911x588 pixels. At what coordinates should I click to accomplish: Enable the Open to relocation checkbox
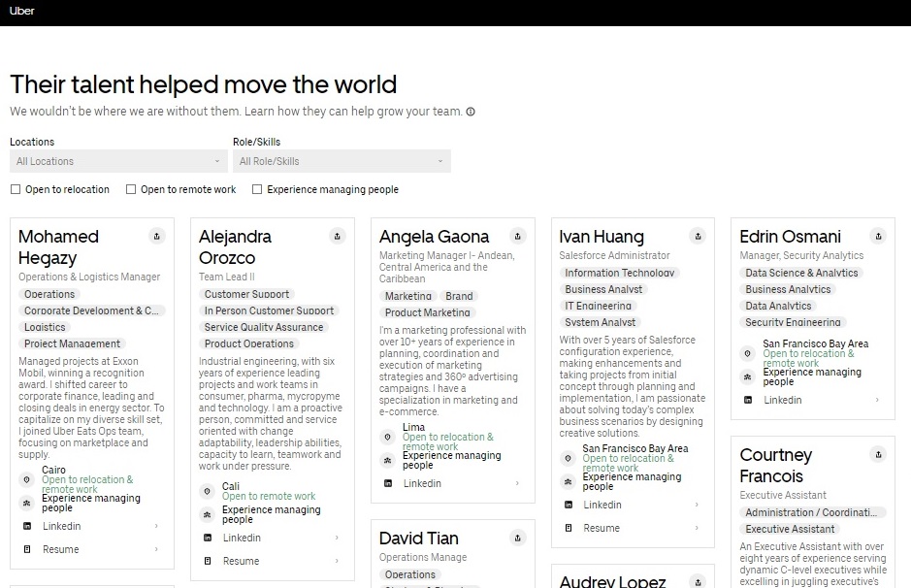point(16,189)
